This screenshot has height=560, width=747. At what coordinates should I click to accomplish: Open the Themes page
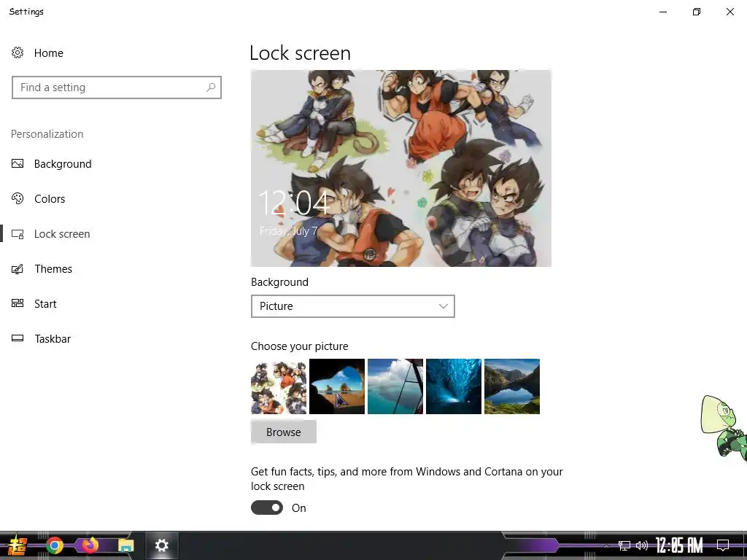53,268
